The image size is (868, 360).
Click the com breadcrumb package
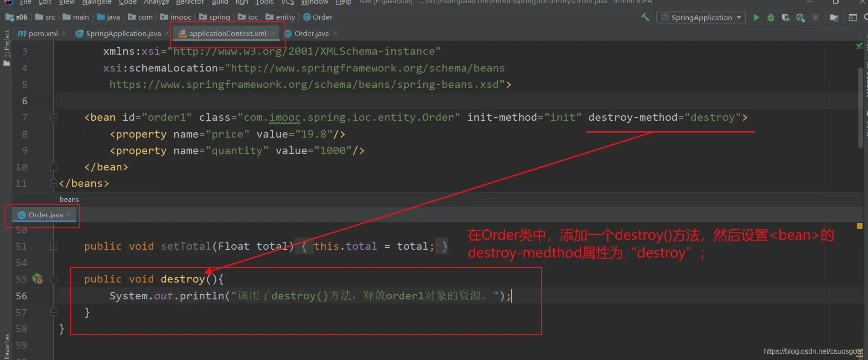[x=140, y=17]
